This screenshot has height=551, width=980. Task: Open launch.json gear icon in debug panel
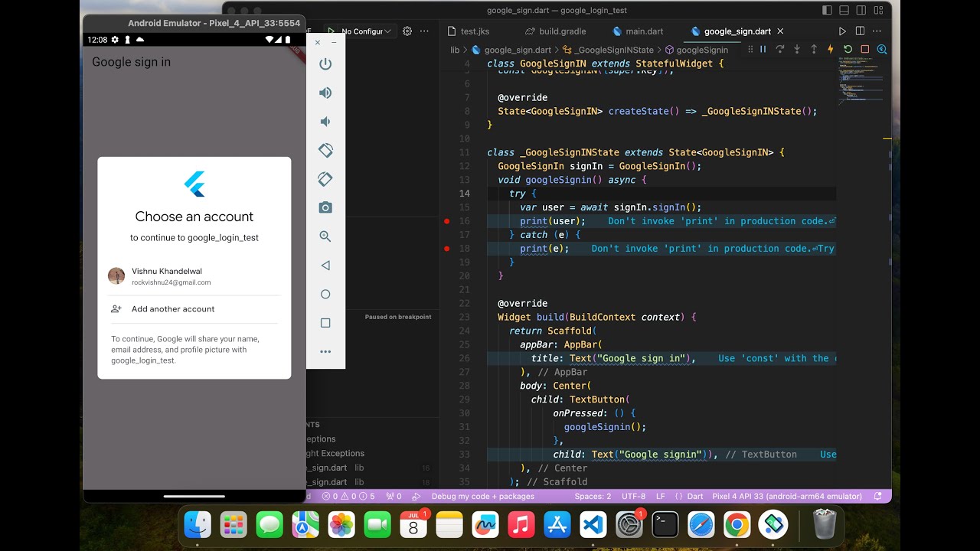pos(407,31)
